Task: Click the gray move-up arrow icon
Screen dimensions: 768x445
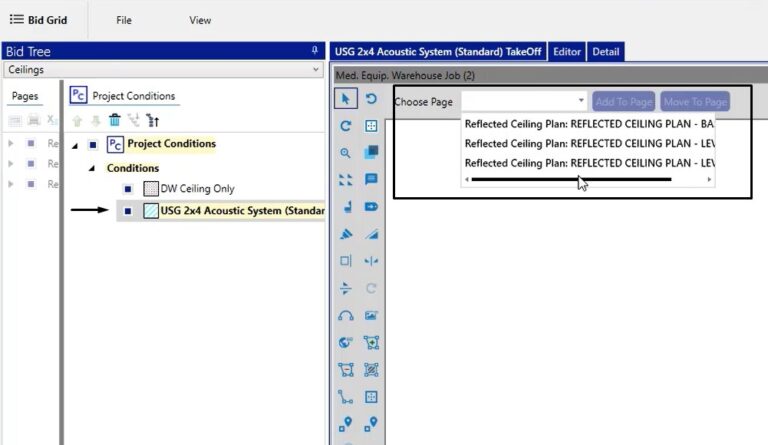Action: pyautogui.click(x=77, y=120)
